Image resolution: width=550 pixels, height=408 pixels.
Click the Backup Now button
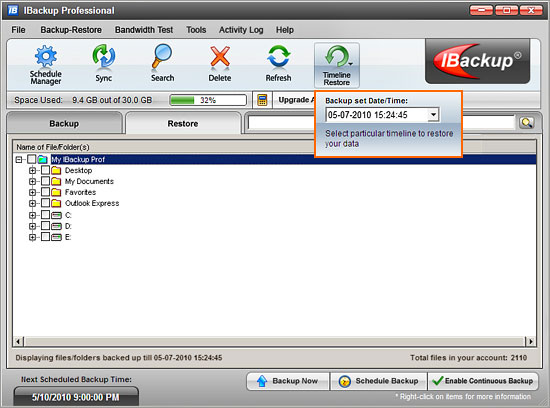tap(288, 381)
